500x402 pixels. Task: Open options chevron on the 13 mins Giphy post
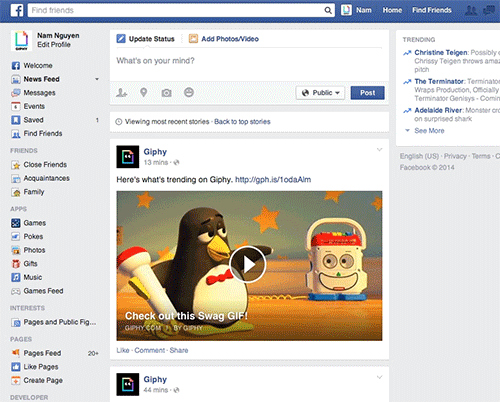[379, 150]
